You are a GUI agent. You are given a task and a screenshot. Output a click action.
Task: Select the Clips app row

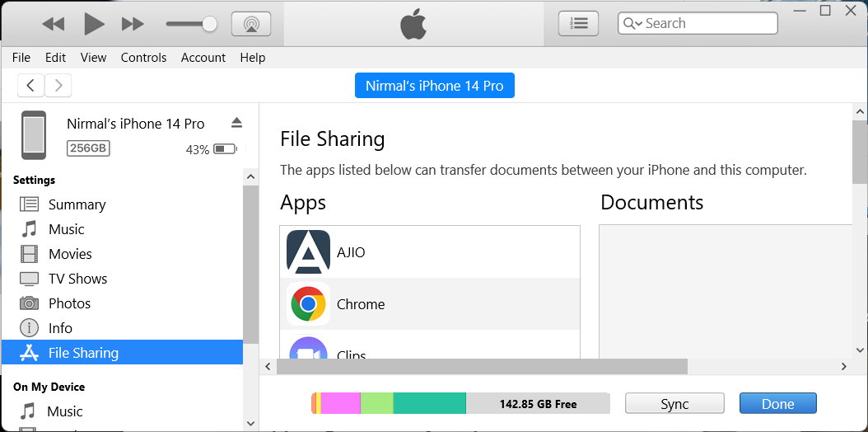click(430, 345)
